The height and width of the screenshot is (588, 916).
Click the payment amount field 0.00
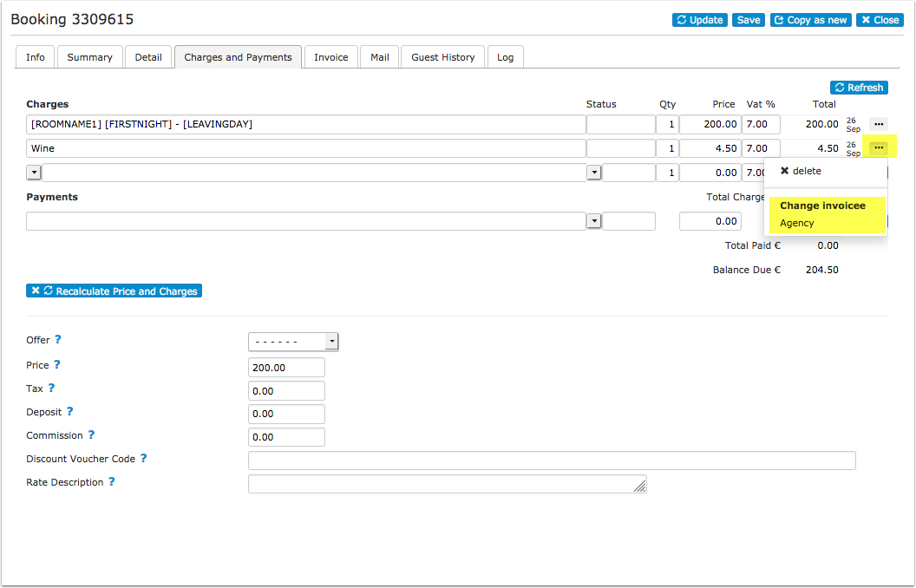pyautogui.click(x=710, y=221)
